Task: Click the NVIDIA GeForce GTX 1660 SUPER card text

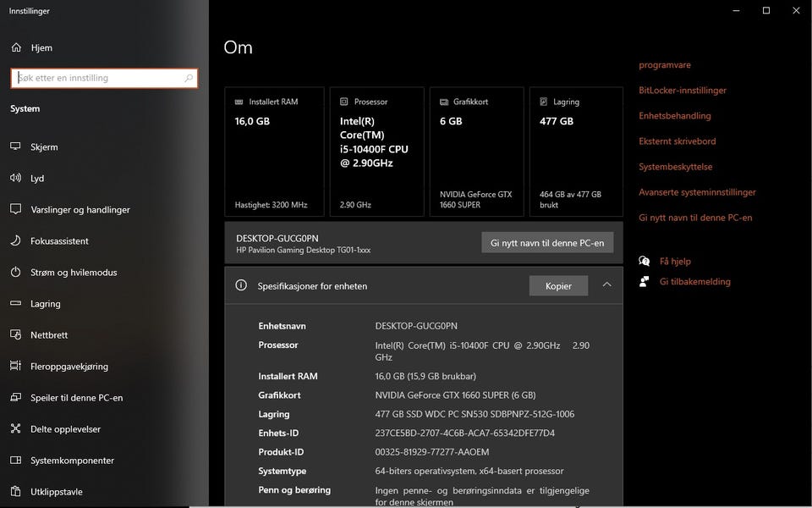Action: 476,200
